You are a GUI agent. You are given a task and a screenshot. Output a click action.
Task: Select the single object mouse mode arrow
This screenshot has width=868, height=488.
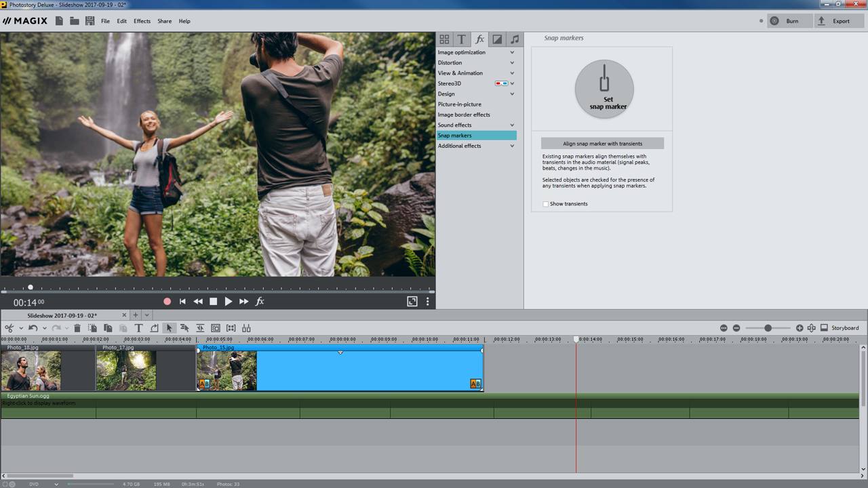[170, 328]
